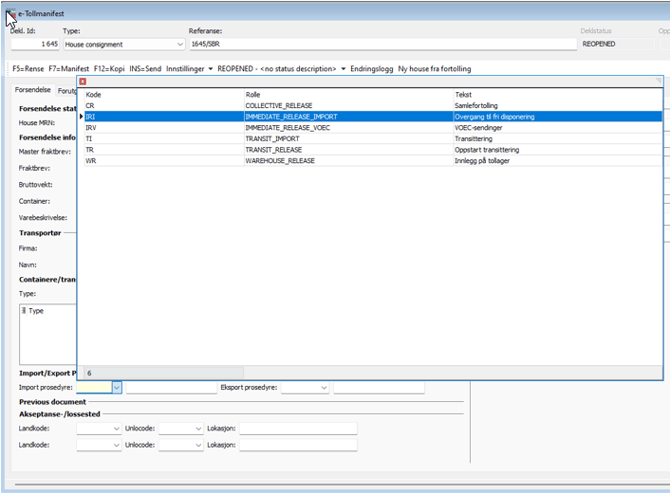The width and height of the screenshot is (670, 493).
Task: Click Ny house fra fortolling
Action: point(434,69)
